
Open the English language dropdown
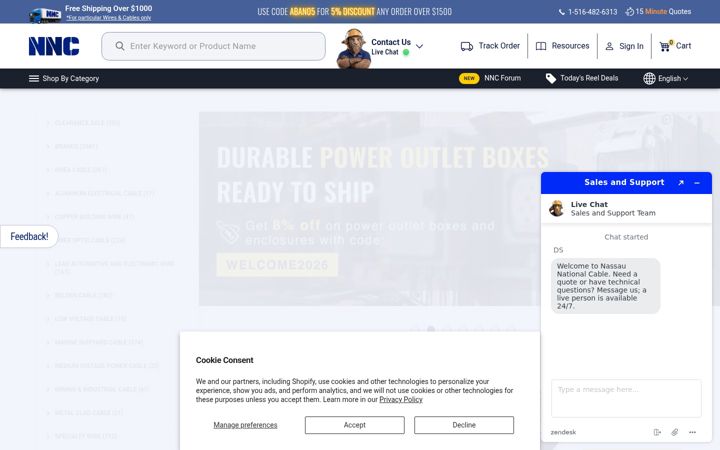tap(665, 79)
